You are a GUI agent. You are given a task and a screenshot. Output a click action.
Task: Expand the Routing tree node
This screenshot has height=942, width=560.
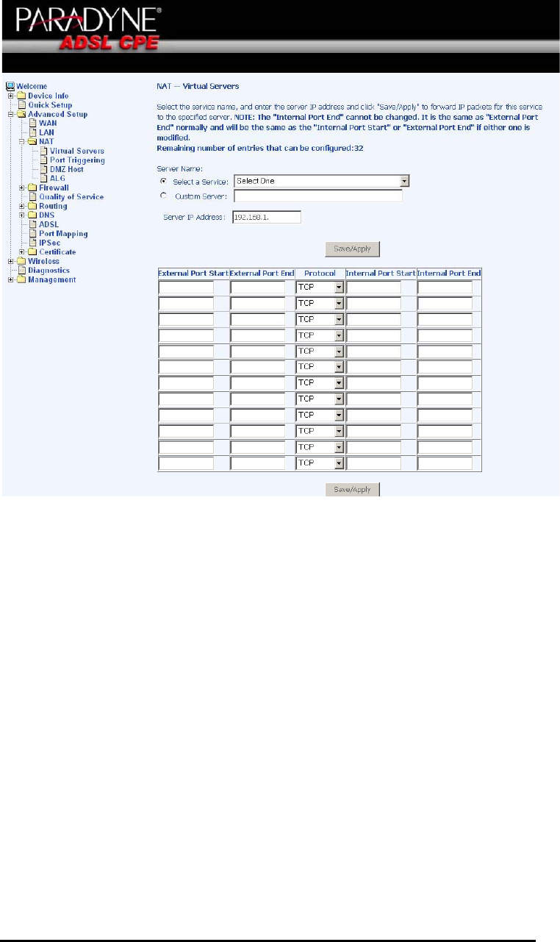coord(22,206)
